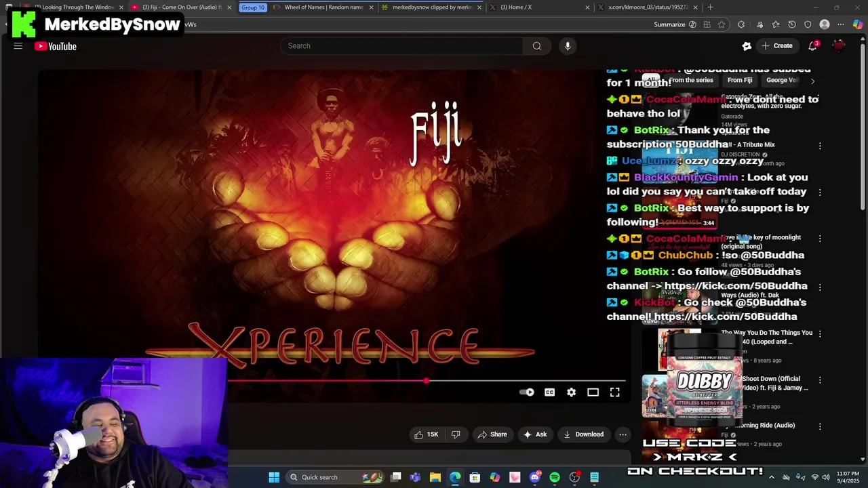This screenshot has height=488, width=868.
Task: Open the Create upload menu
Action: [777, 46]
